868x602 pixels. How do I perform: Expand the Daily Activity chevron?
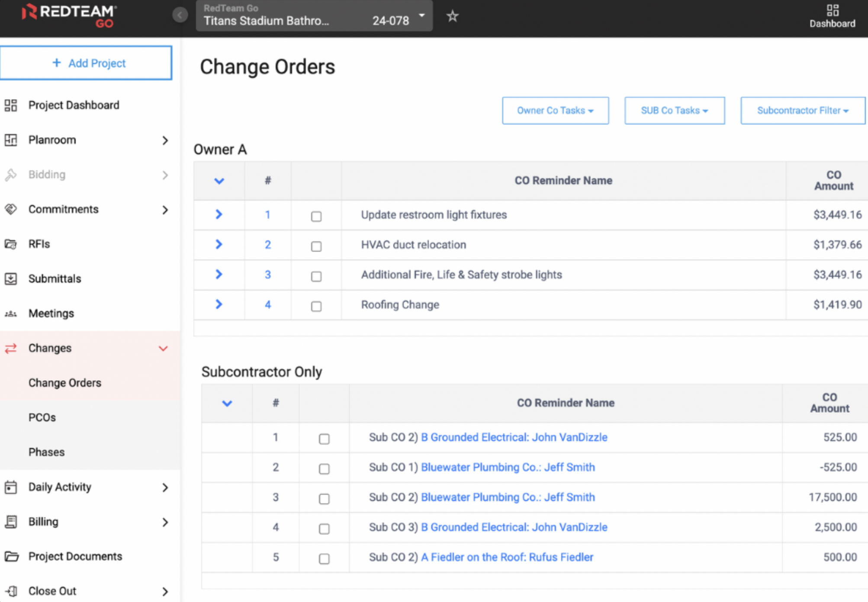165,487
